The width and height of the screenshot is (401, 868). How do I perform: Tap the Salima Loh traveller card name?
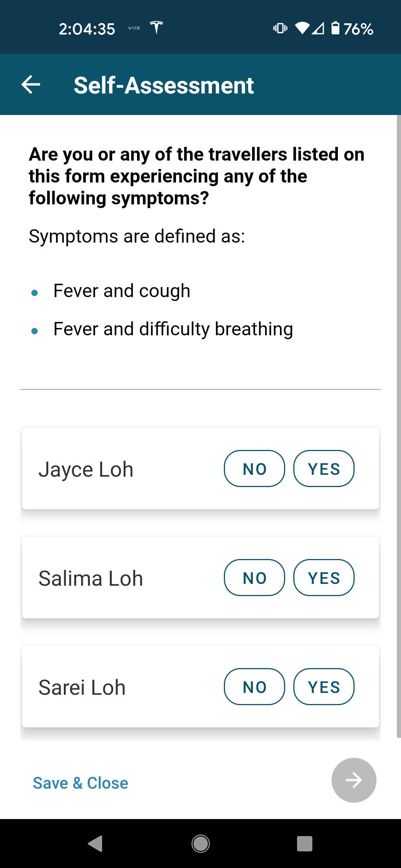(91, 578)
